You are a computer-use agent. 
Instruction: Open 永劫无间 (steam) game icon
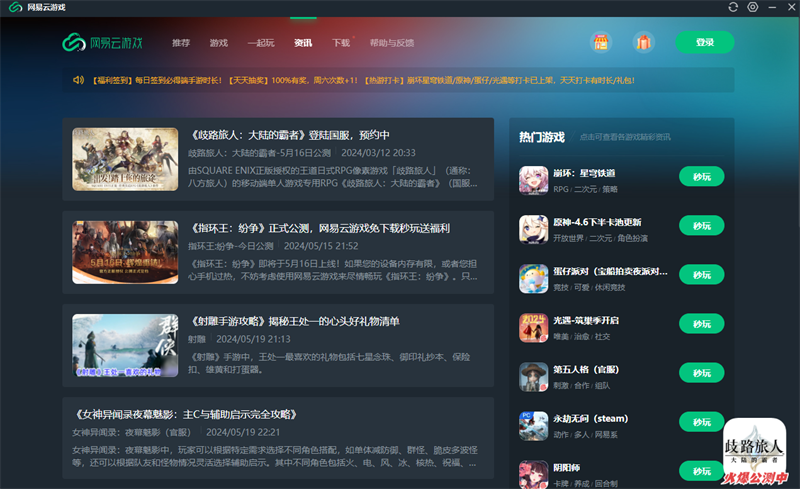533,426
